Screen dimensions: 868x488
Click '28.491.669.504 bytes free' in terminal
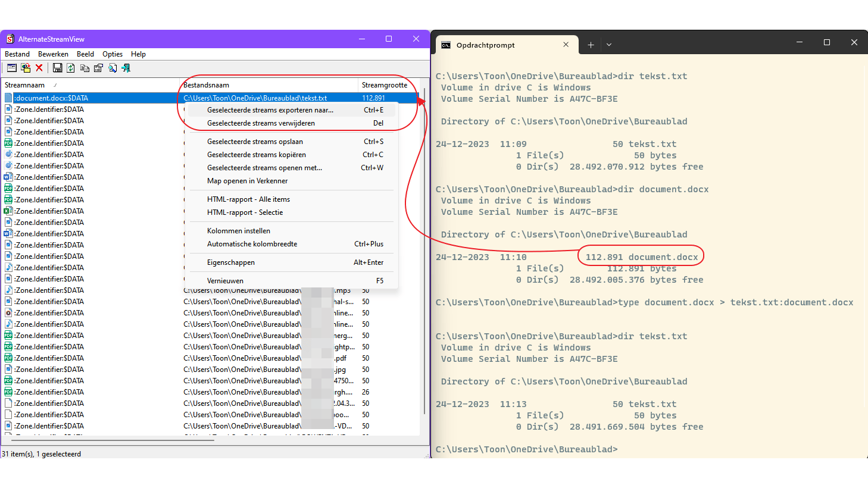coord(636,427)
